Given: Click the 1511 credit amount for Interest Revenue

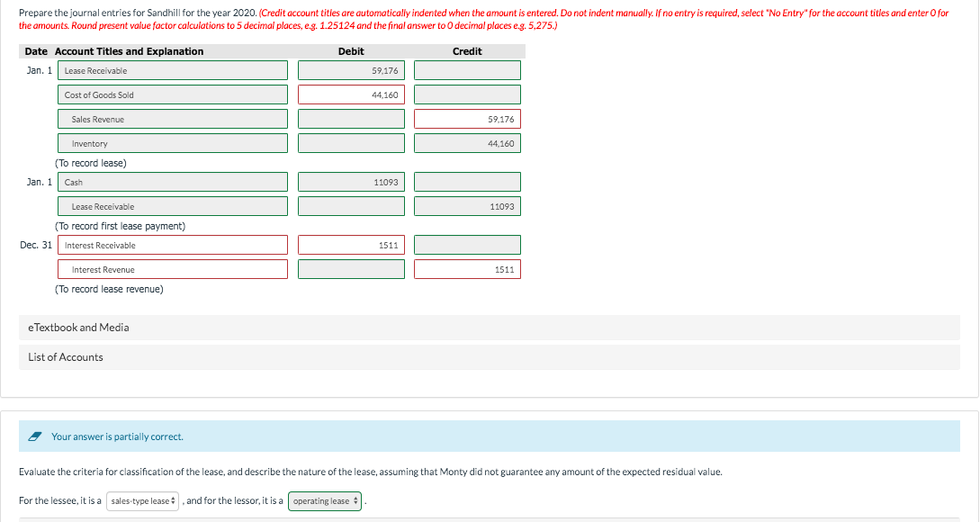Looking at the screenshot, I should point(467,269).
